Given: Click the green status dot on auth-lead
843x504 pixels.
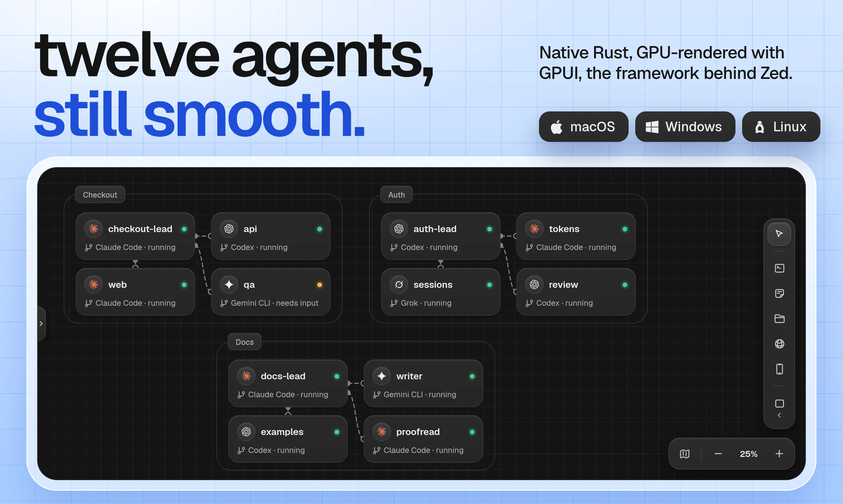Looking at the screenshot, I should pyautogui.click(x=490, y=229).
